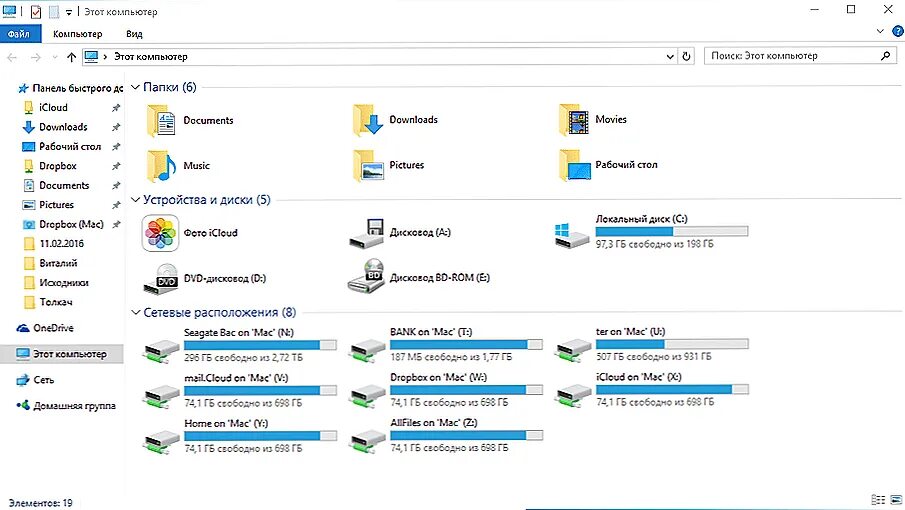This screenshot has height=510, width=905.
Task: Click the Up one level arrow
Action: coord(72,57)
